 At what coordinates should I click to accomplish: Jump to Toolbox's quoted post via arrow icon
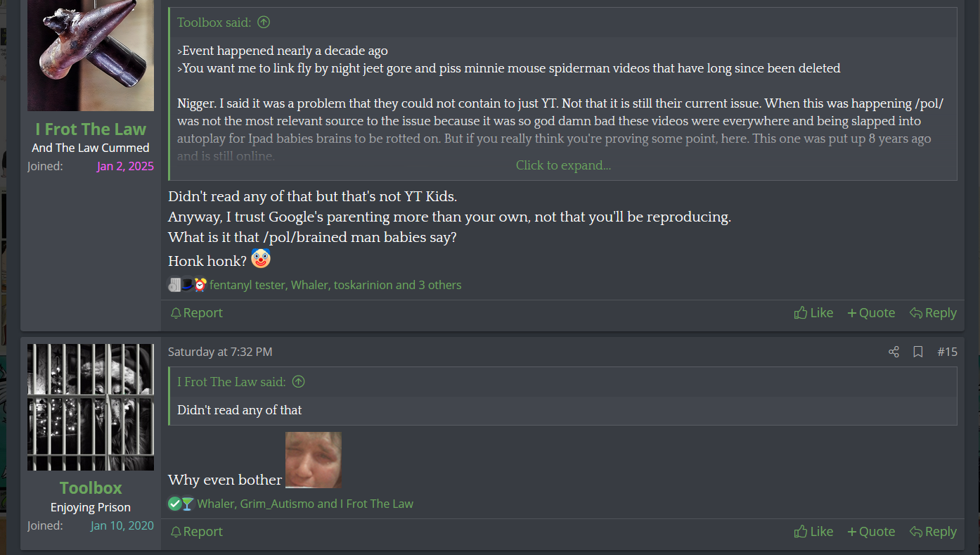(x=264, y=23)
